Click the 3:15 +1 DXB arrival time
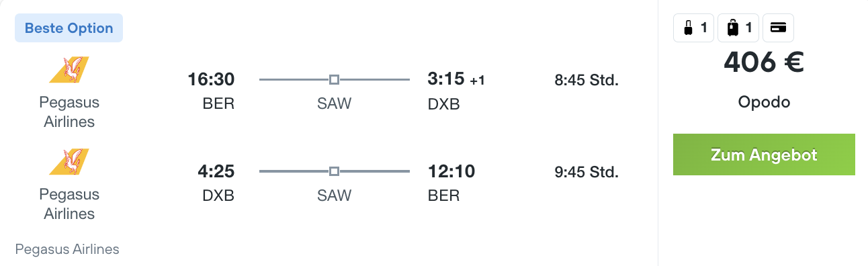The image size is (868, 266). (x=456, y=79)
